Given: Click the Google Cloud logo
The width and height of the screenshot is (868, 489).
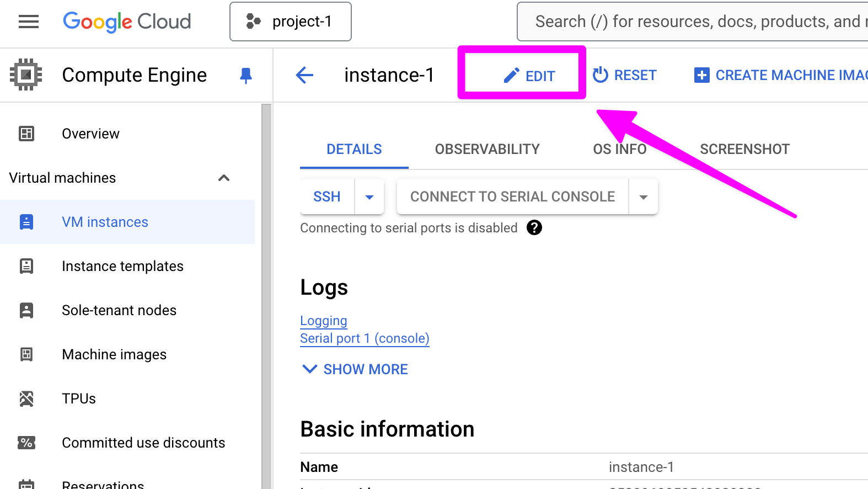Looking at the screenshot, I should click(x=127, y=22).
